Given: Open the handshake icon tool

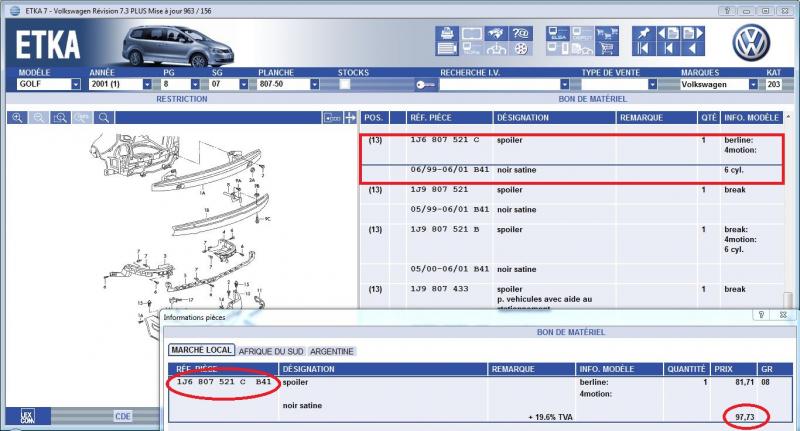Looking at the screenshot, I should (496, 33).
